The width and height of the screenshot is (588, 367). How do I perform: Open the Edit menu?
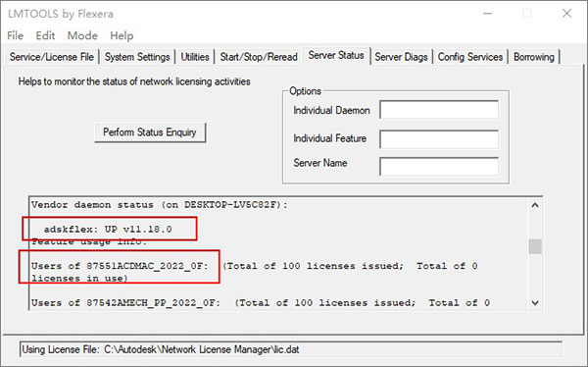tap(45, 35)
